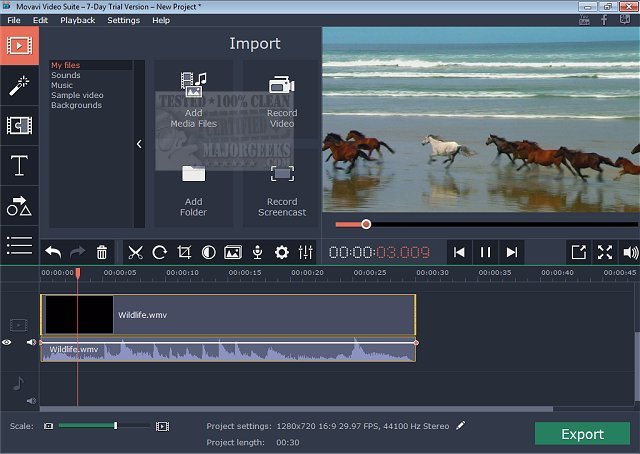Open Clip Properties gear icon
640x454 pixels.
point(282,252)
